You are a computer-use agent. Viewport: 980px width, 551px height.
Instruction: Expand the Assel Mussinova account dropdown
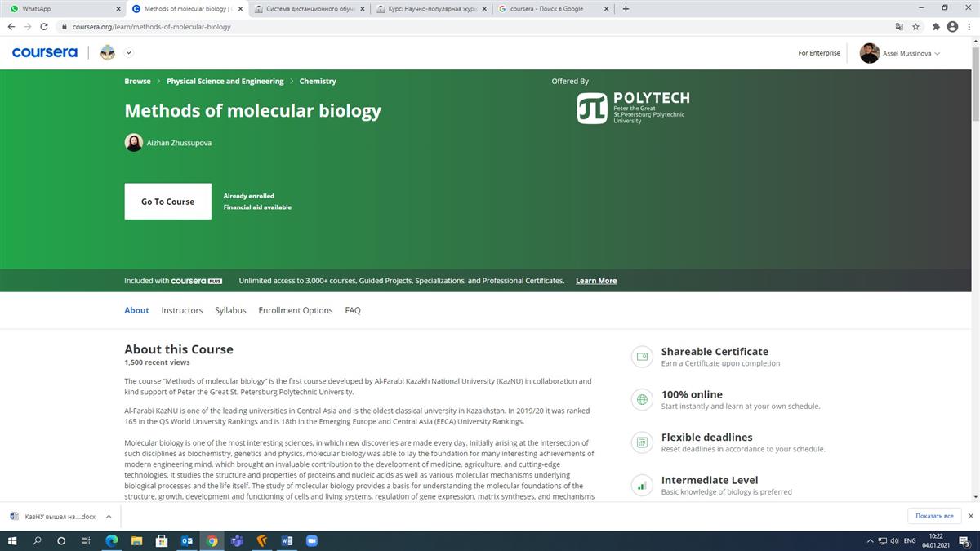point(937,53)
